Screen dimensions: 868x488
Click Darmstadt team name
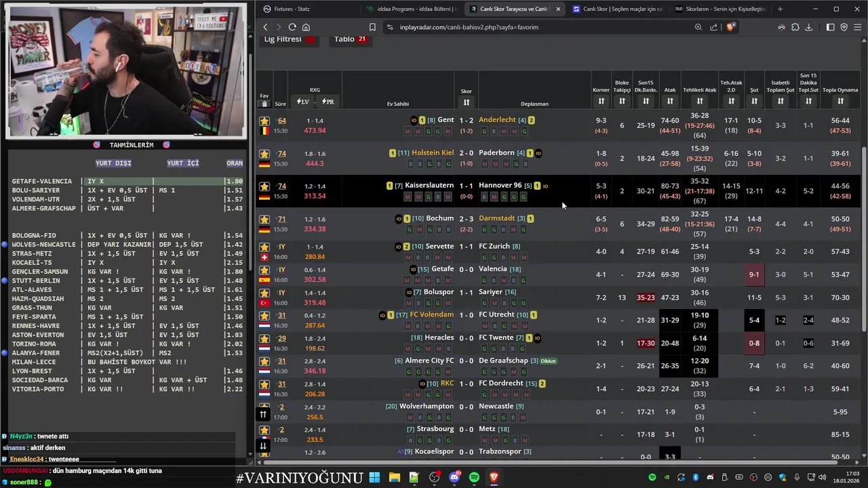tap(496, 218)
